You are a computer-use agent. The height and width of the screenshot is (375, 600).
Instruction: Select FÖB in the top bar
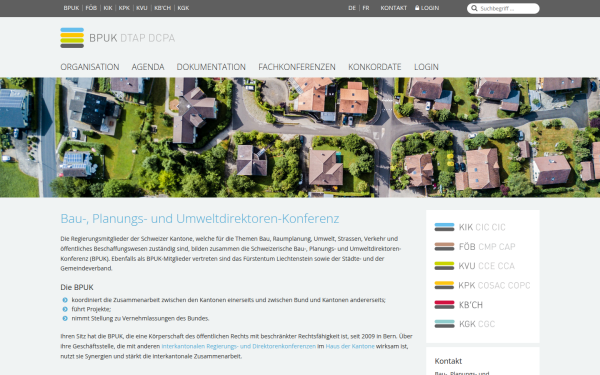91,8
